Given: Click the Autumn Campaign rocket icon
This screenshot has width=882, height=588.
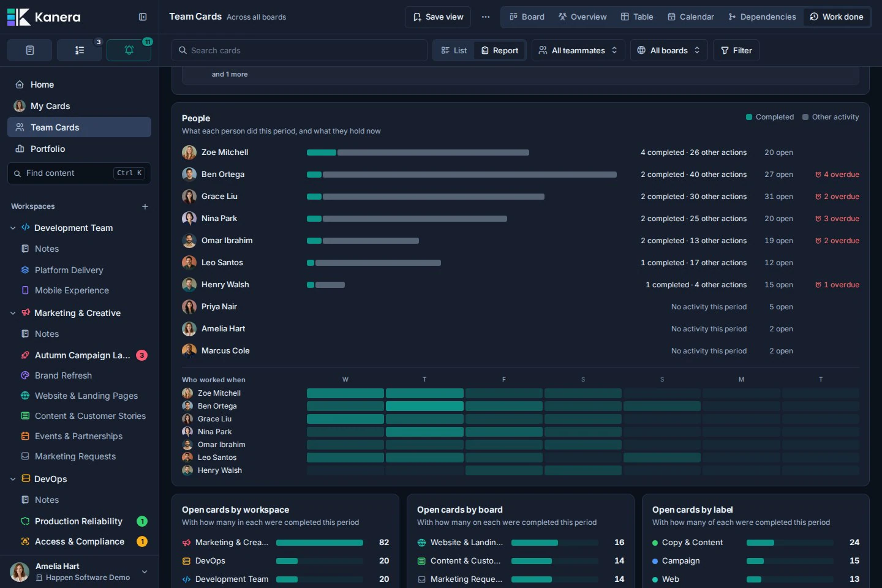Looking at the screenshot, I should 25,355.
